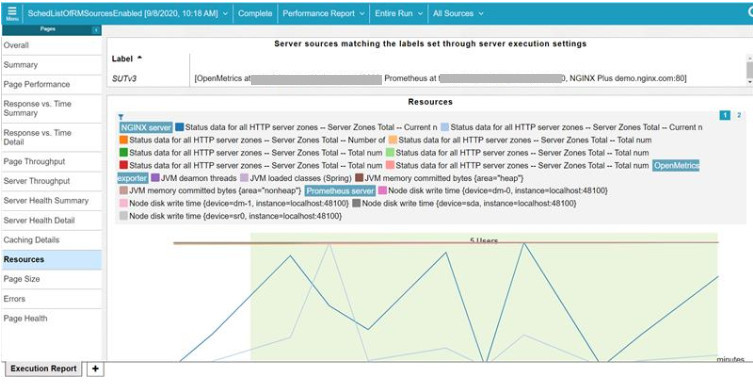753x384 pixels.
Task: Open the hamburger Menu icon
Action: click(12, 13)
